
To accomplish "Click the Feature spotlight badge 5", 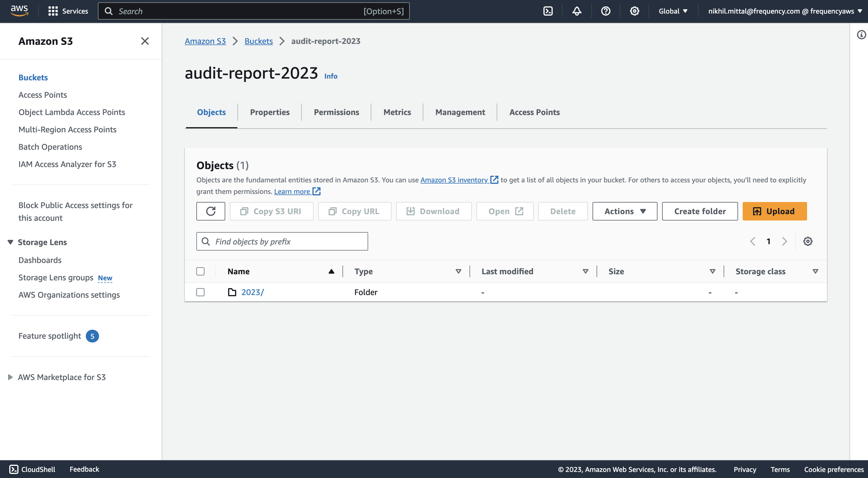I will point(92,336).
